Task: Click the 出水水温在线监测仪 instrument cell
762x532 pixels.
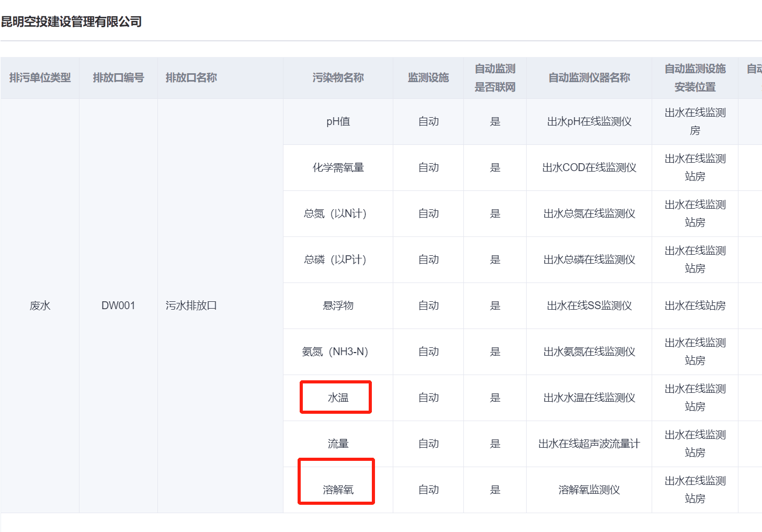Action: click(x=589, y=398)
